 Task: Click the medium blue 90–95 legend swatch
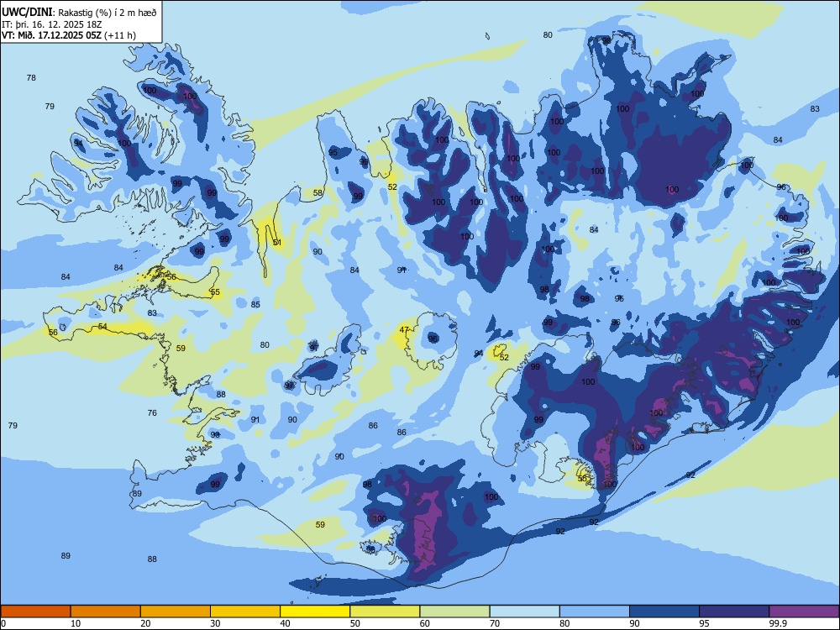point(664,612)
